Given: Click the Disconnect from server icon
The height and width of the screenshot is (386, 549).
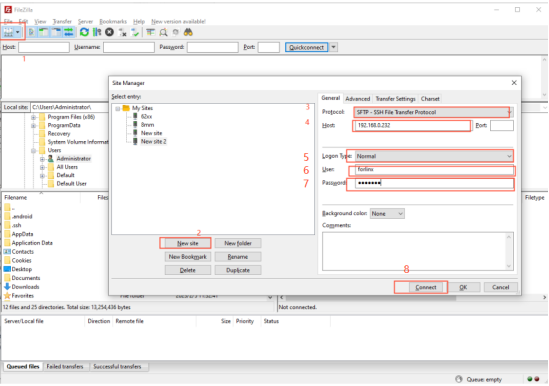Looking at the screenshot, I should click(123, 33).
